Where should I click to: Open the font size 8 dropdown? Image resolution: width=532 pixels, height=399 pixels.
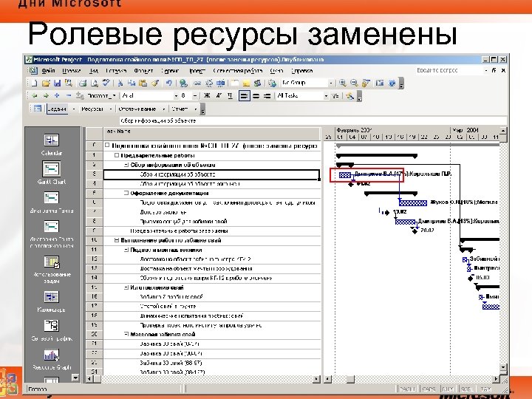tap(195, 96)
